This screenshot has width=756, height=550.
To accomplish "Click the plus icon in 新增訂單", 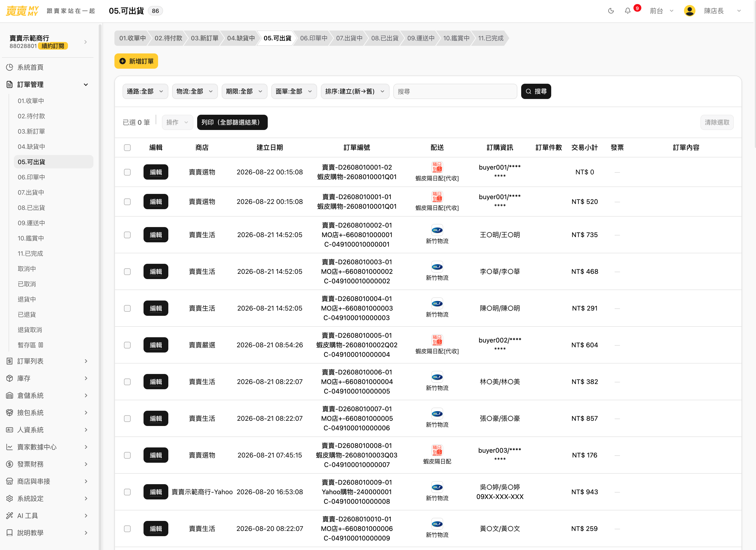I will [122, 61].
